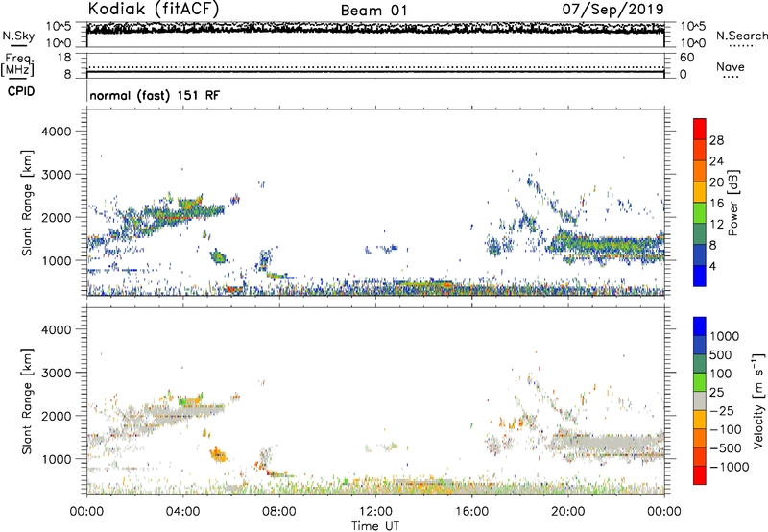Image resolution: width=768 pixels, height=532 pixels.
Task: Click the power echo patch near 05:30, 1000 km
Action: (218, 256)
